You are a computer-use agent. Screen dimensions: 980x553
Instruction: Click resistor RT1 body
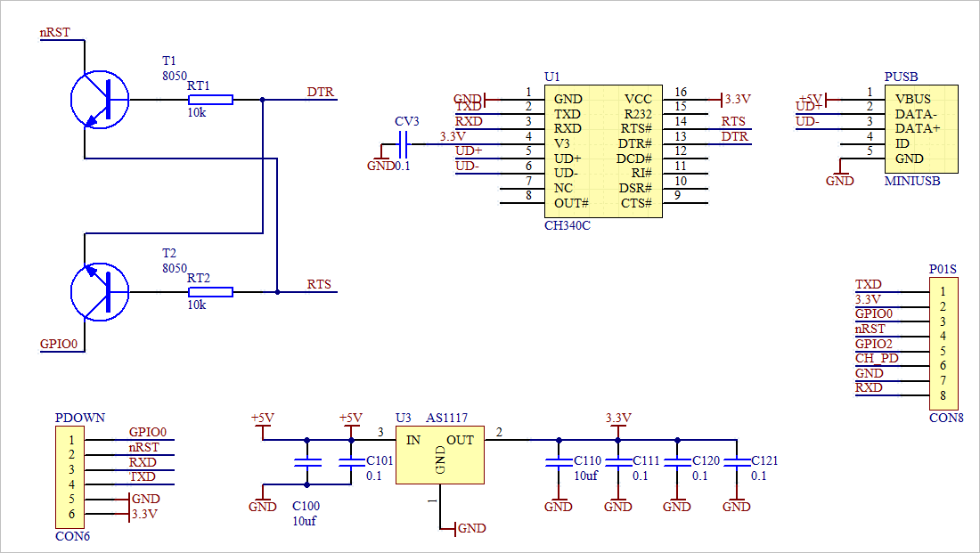211,98
